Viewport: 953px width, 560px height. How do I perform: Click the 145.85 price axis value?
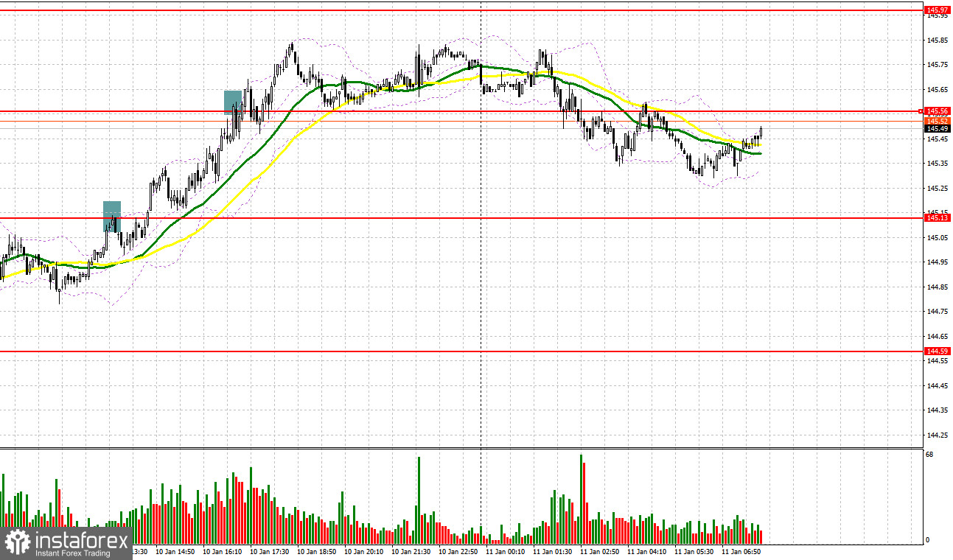point(937,40)
